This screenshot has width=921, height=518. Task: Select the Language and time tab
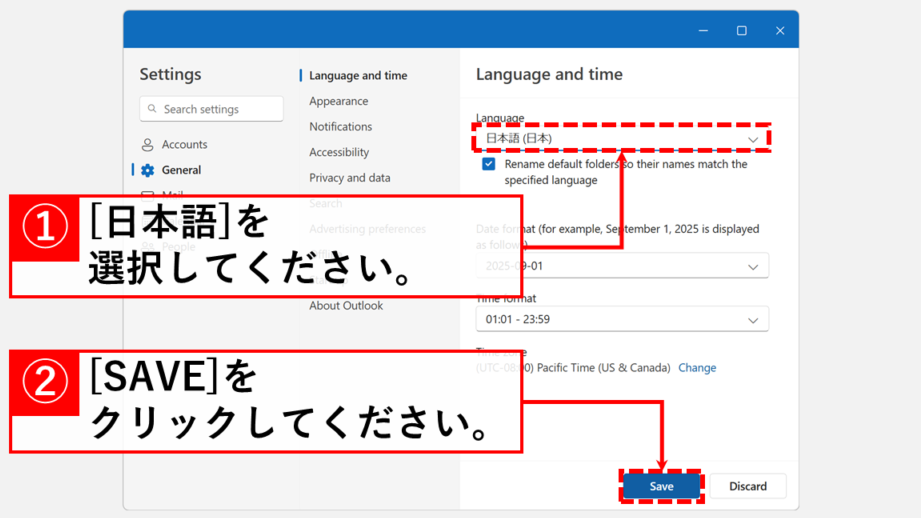pos(357,76)
